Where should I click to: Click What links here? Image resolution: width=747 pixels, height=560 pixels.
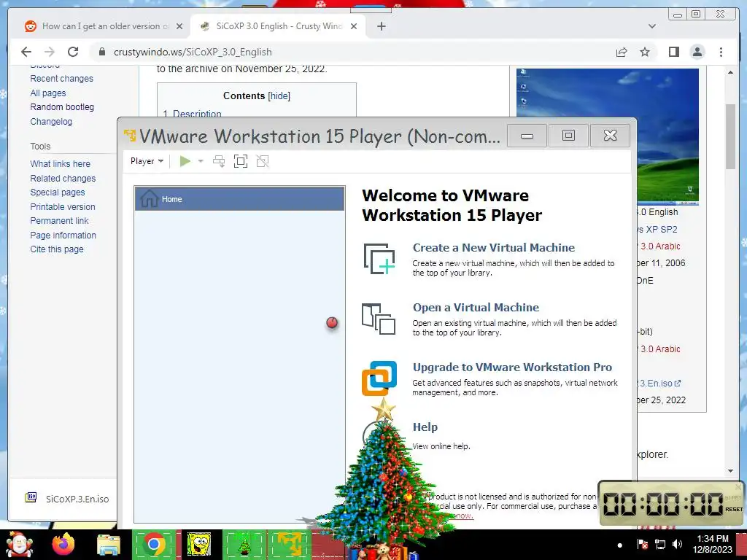click(x=60, y=164)
